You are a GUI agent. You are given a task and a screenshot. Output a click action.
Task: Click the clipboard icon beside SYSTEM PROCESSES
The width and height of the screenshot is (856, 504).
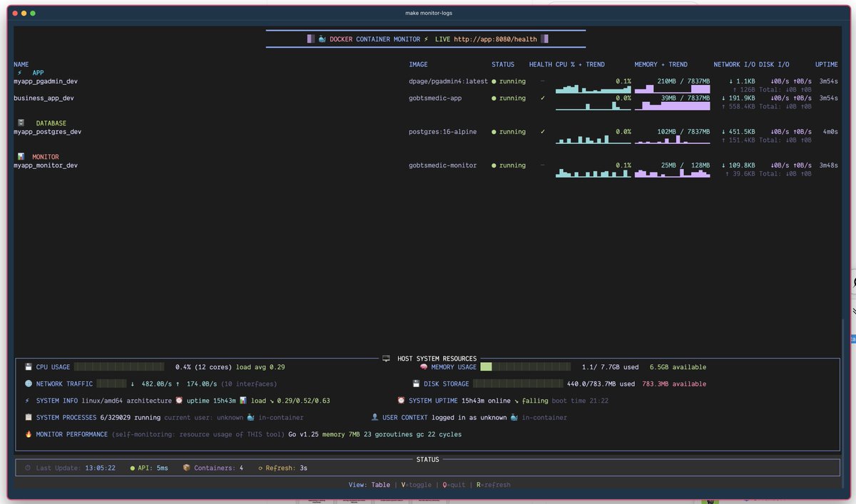point(29,417)
